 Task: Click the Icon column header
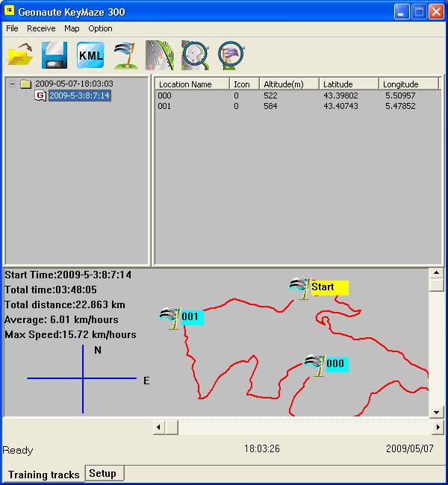244,84
